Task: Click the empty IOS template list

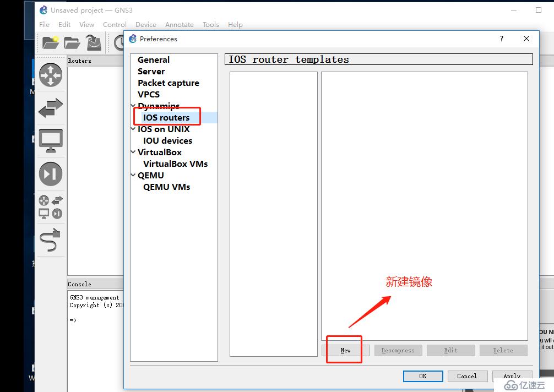Action: tap(274, 214)
